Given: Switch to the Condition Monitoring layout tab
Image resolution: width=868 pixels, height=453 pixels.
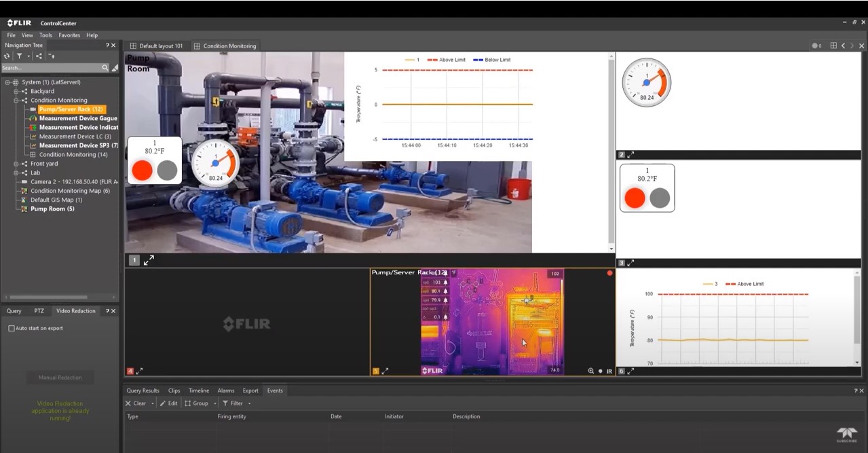Looking at the screenshot, I should click(225, 46).
